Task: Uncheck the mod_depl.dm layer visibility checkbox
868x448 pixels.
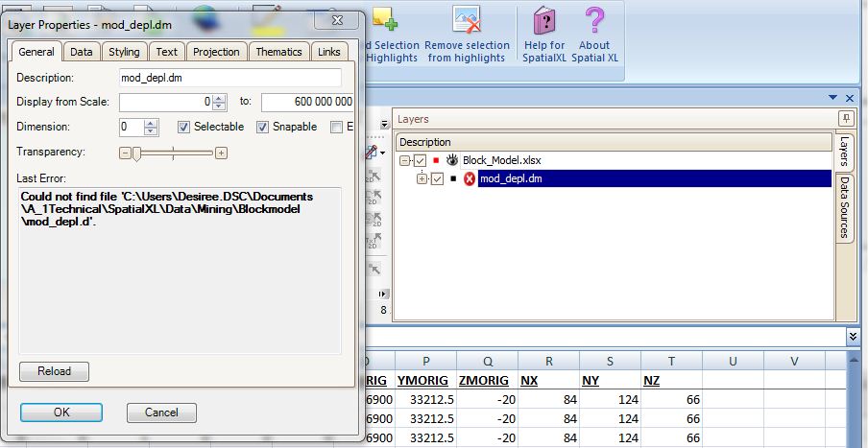Action: click(x=438, y=178)
